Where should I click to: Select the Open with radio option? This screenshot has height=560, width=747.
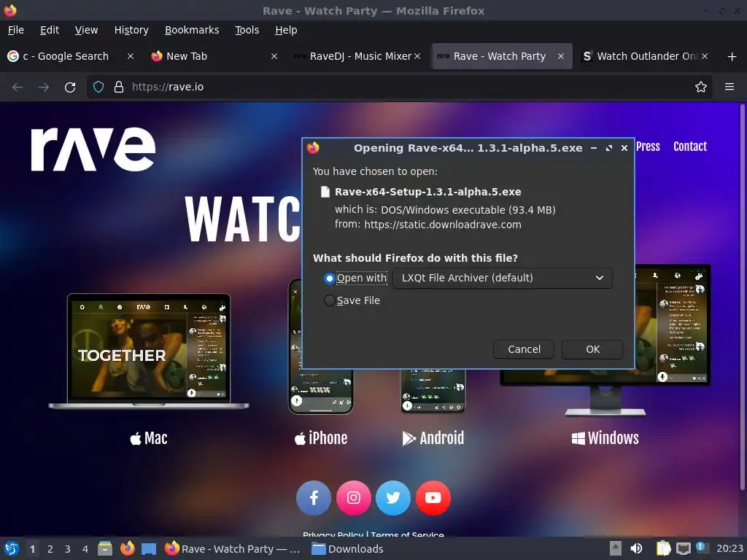point(329,278)
